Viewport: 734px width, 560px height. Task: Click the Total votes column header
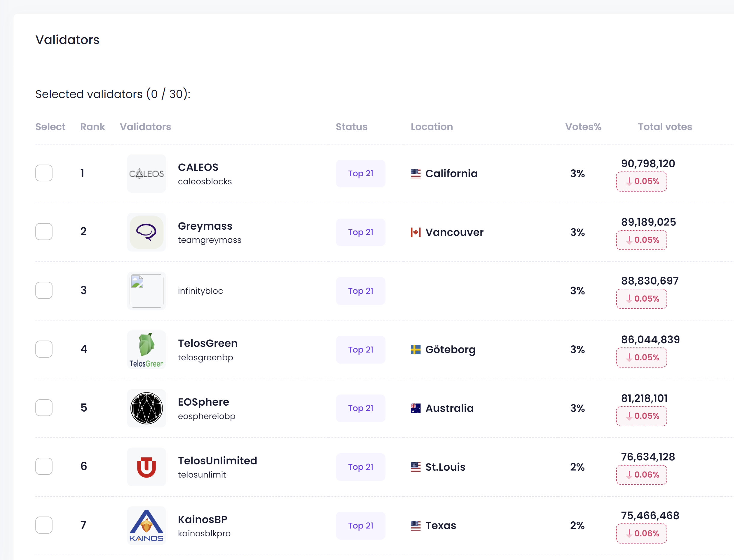(665, 127)
